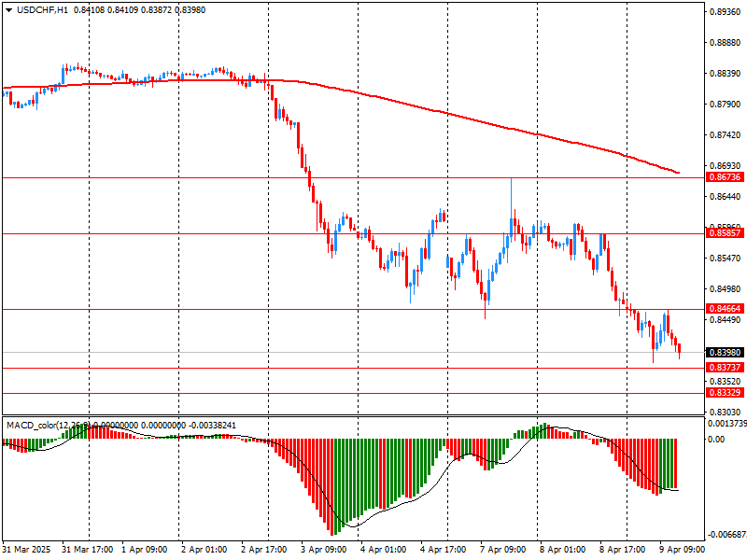The image size is (747, 560).
Task: Click the red 0.83329 level label
Action: [x=725, y=393]
